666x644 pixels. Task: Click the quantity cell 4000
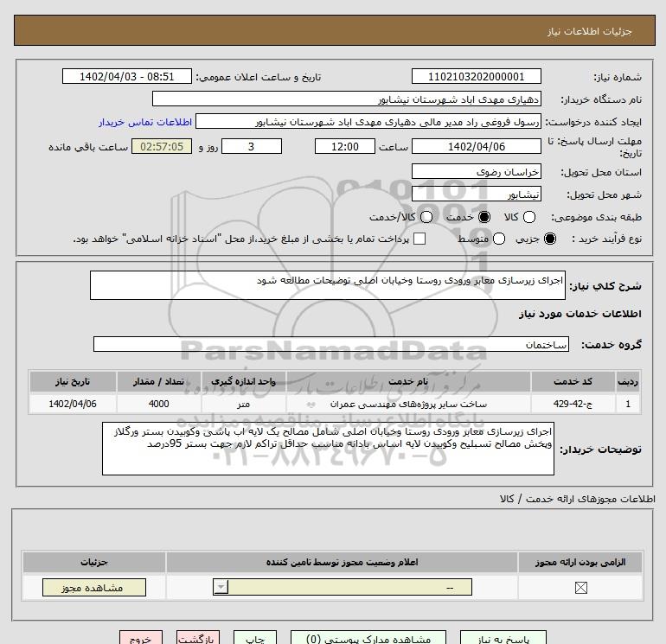pyautogui.click(x=158, y=404)
